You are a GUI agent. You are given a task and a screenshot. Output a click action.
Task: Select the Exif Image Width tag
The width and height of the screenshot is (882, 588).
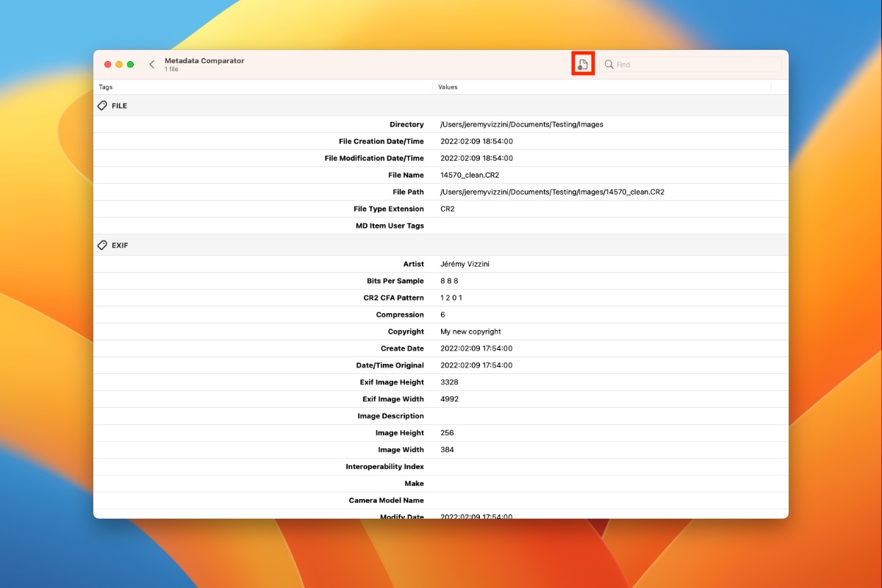click(393, 399)
